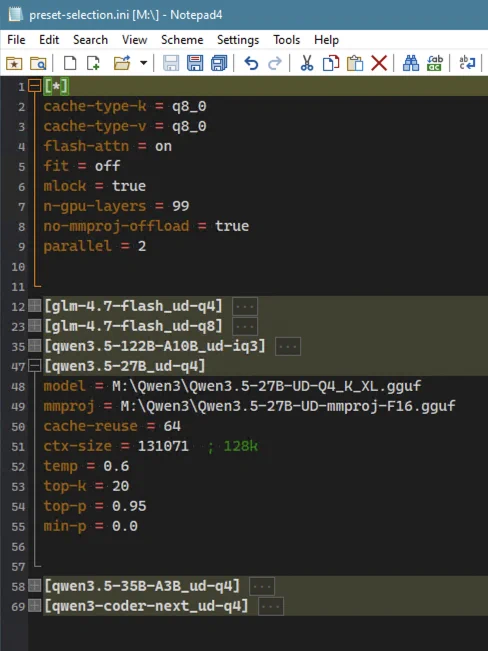
Task: Click the Save As disk icon
Action: [x=195, y=64]
